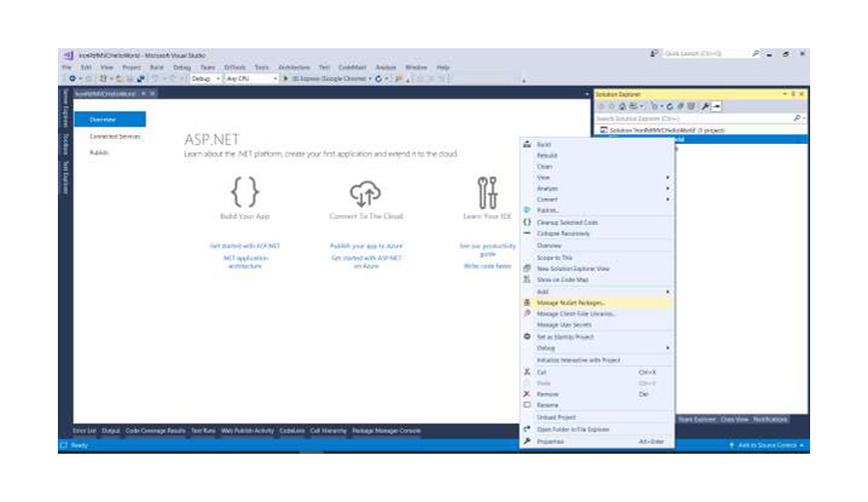868x502 pixels.
Task: Expand the View submenu in context menu
Action: (667, 178)
